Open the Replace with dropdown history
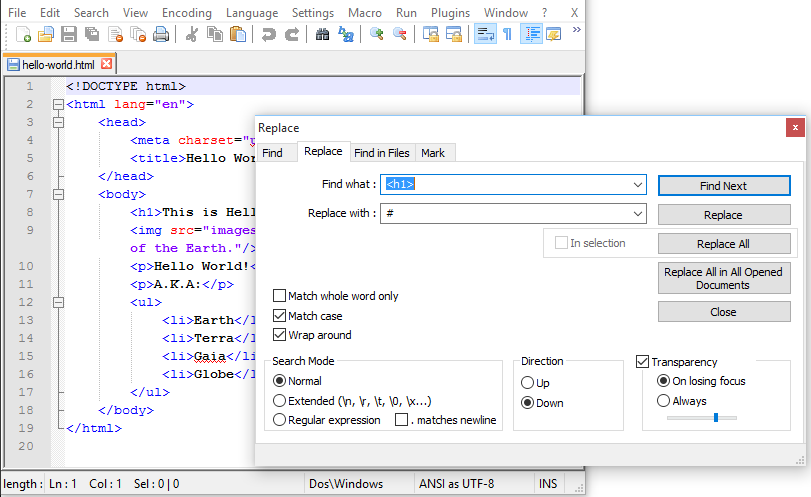 pos(638,214)
